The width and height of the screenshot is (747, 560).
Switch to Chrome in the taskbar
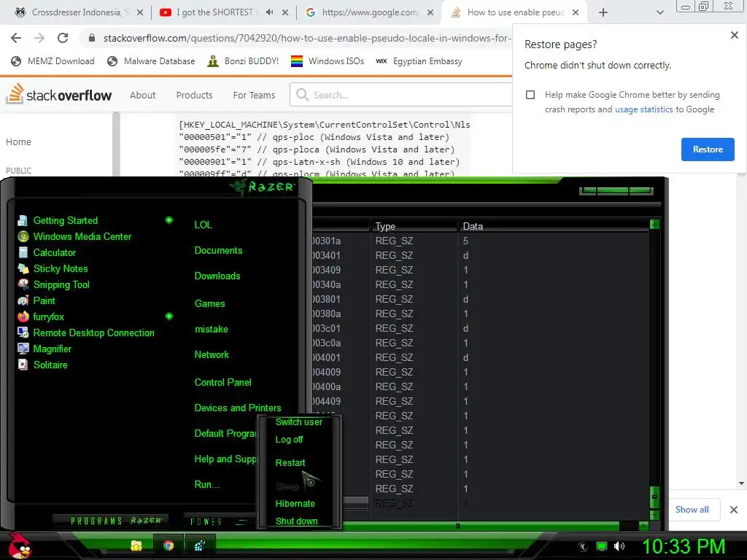(x=169, y=545)
